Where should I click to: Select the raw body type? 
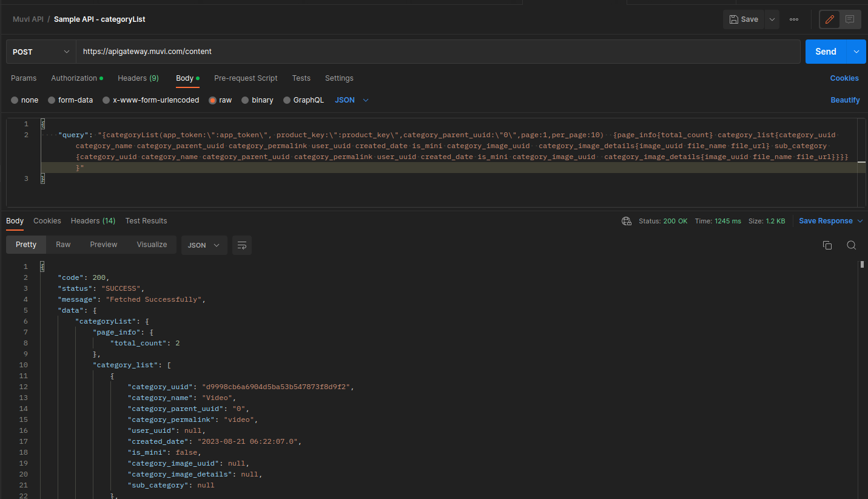point(220,100)
